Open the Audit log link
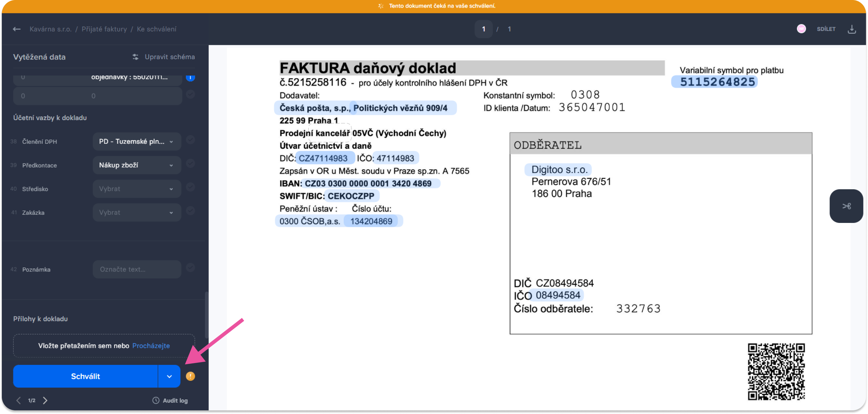The image size is (868, 414). (175, 401)
